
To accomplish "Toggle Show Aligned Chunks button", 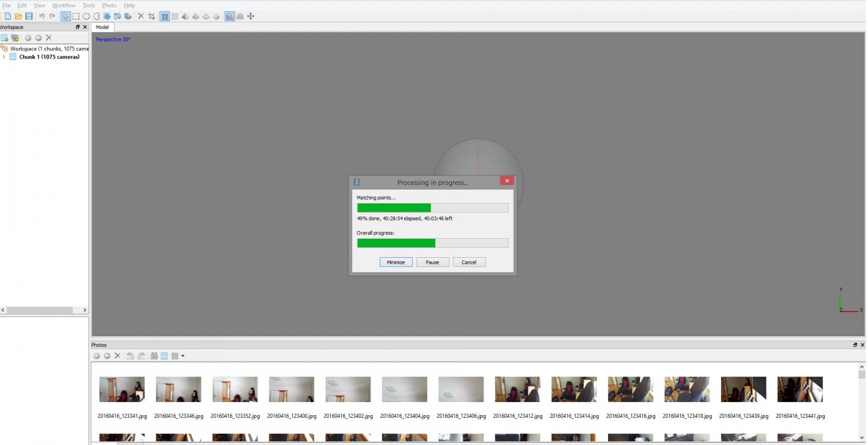I will point(240,16).
